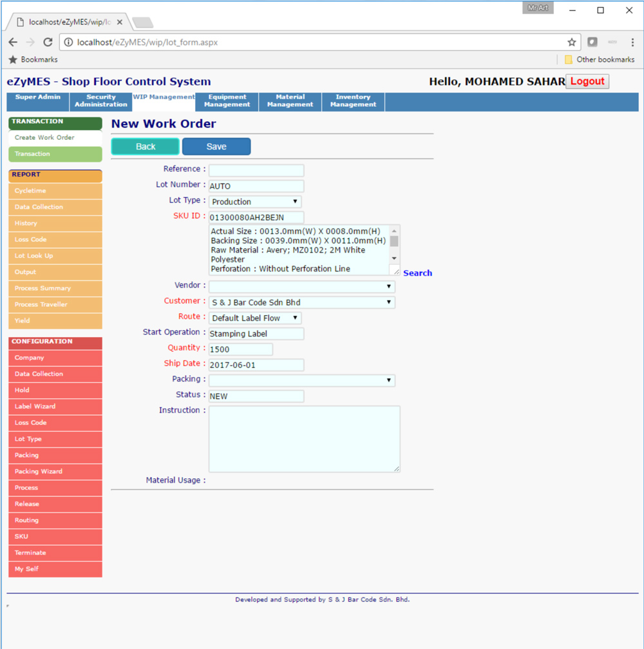Click the Logout button
Screen dimensions: 644x649
587,81
